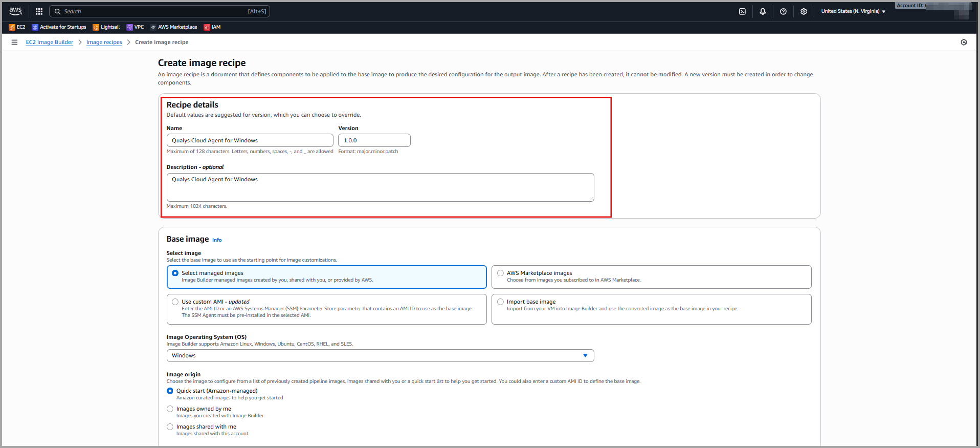Click the EC2 shortcut in favorites bar
This screenshot has height=448, width=980.
coord(17,27)
